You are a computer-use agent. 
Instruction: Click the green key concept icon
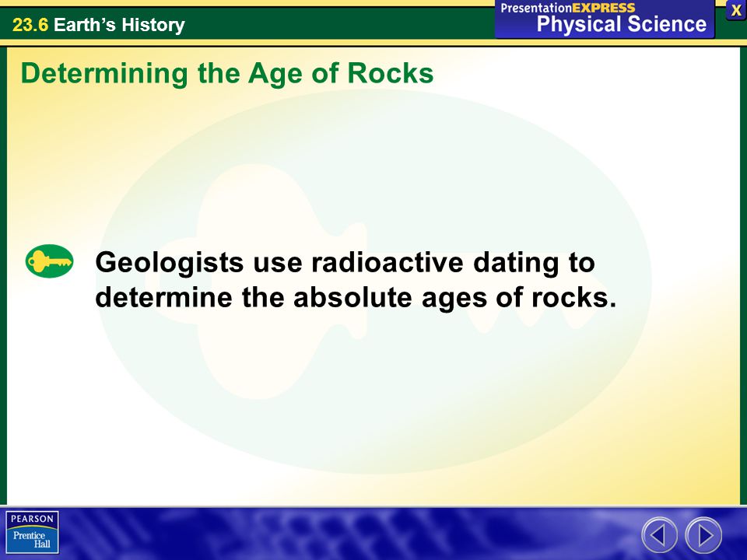(x=50, y=261)
